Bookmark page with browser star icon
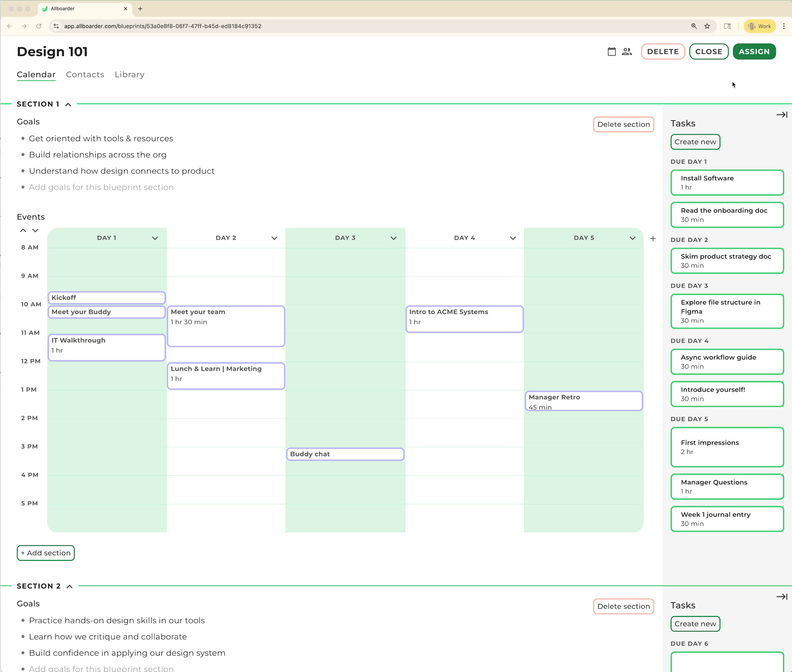The image size is (792, 672). click(x=707, y=26)
